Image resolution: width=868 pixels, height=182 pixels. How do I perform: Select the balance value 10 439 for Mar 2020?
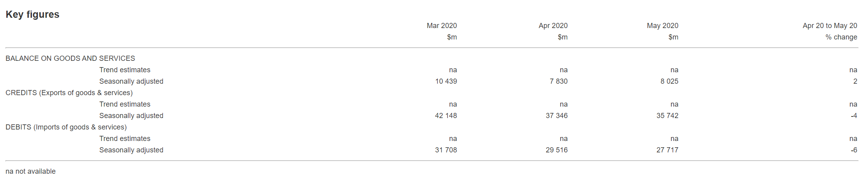tap(446, 81)
